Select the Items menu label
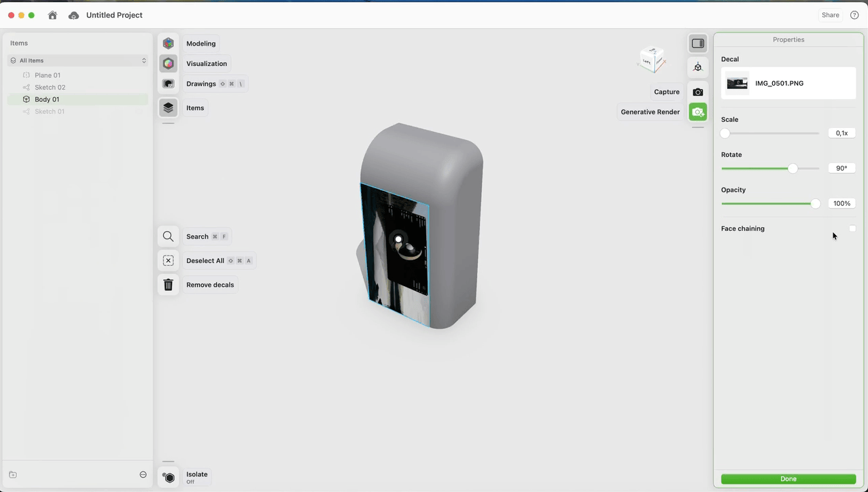This screenshot has width=868, height=492. (195, 108)
